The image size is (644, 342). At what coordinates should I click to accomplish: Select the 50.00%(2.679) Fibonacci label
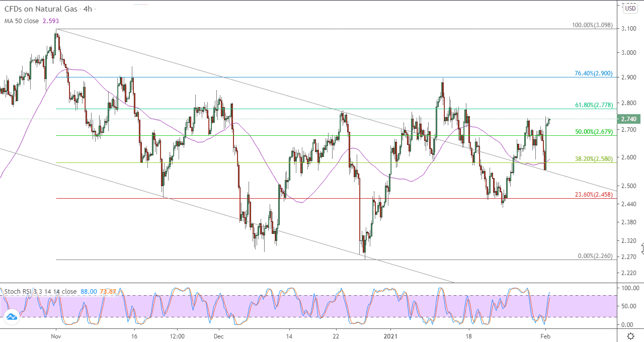(593, 132)
